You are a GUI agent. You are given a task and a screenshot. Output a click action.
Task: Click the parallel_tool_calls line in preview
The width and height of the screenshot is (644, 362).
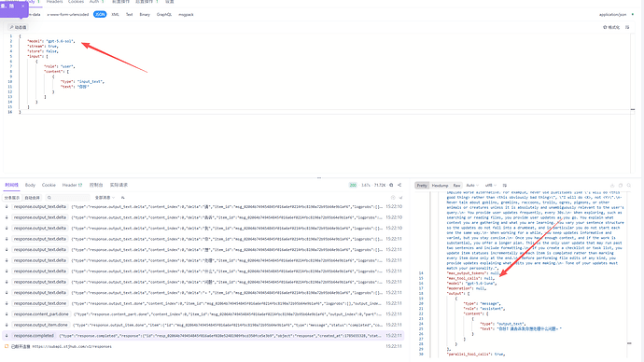(x=476, y=355)
